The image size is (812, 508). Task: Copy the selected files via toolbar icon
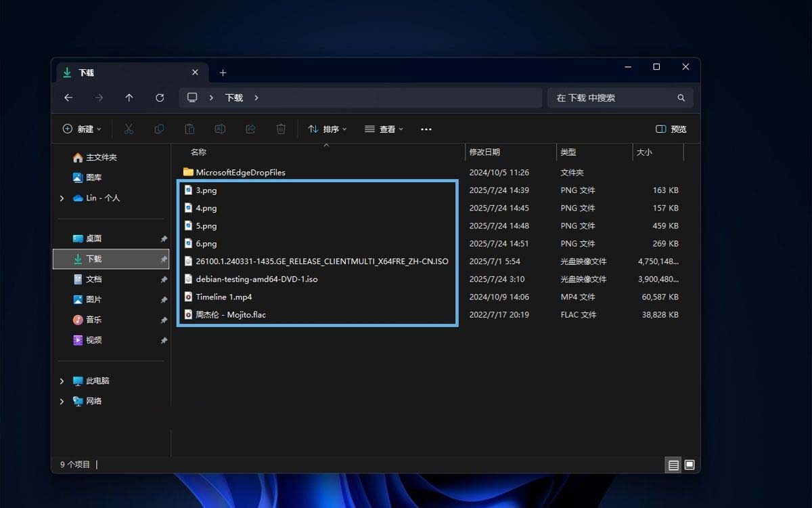click(x=159, y=129)
